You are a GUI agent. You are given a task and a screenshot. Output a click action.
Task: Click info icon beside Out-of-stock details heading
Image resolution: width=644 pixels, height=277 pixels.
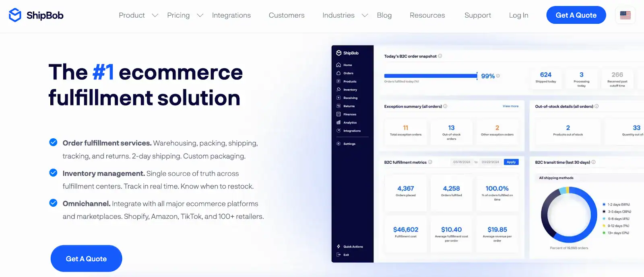(x=597, y=106)
